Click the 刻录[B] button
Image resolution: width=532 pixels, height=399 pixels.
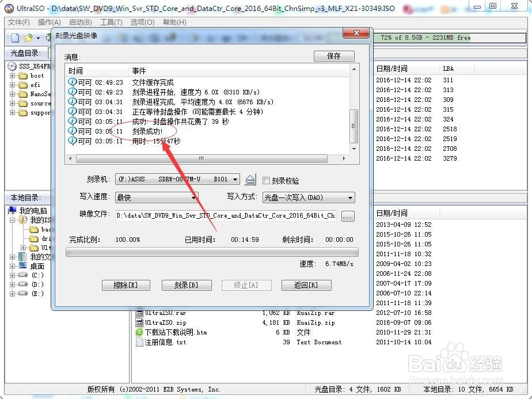pos(187,285)
